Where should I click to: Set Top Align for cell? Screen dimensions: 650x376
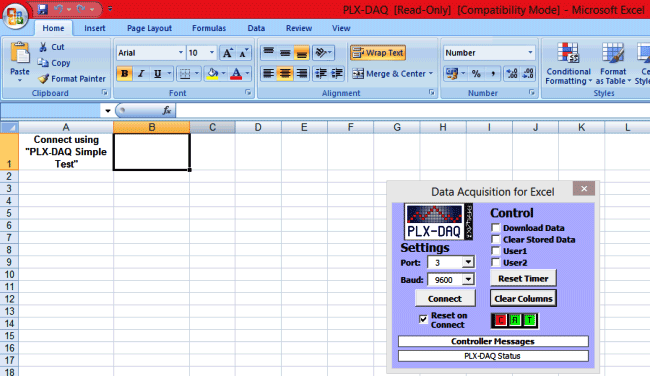269,53
